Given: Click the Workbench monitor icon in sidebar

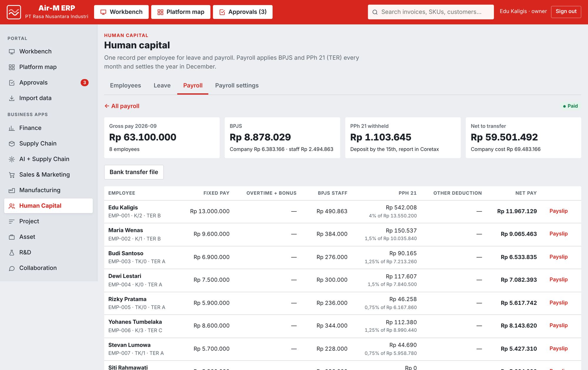Looking at the screenshot, I should [12, 52].
